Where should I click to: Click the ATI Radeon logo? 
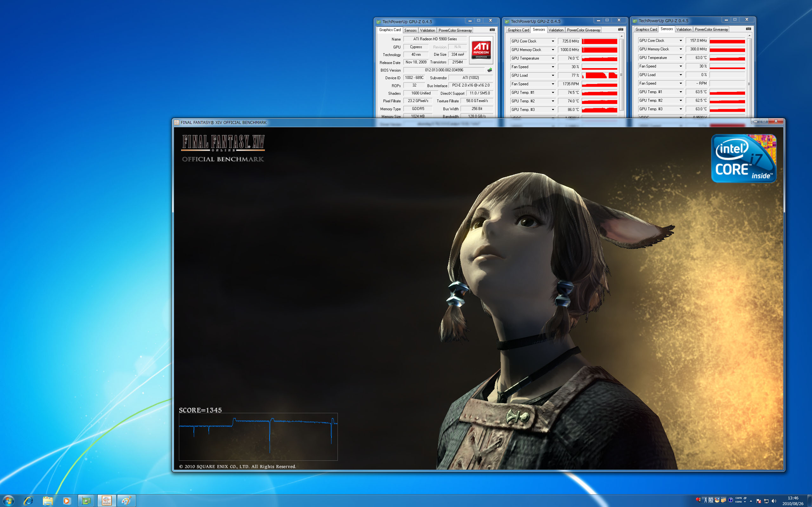pyautogui.click(x=481, y=50)
